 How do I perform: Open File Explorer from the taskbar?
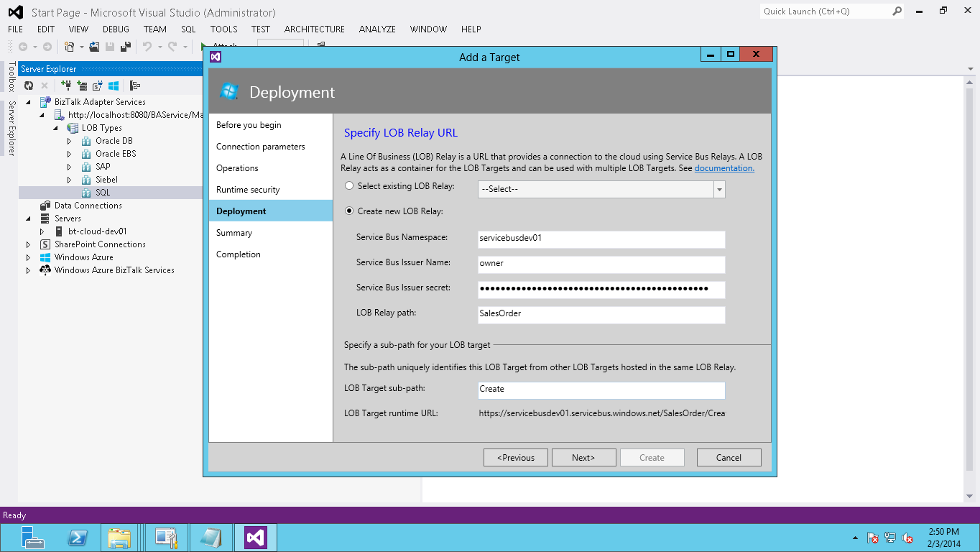coord(119,538)
